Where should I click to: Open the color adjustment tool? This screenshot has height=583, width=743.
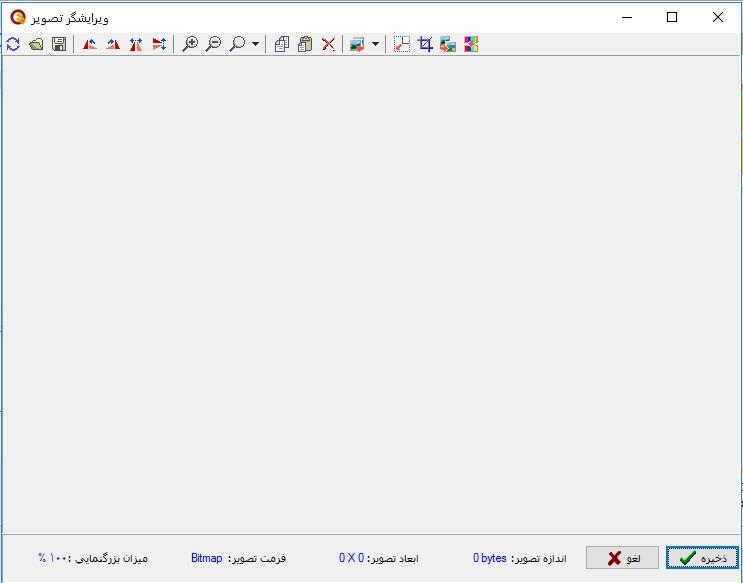coord(471,44)
